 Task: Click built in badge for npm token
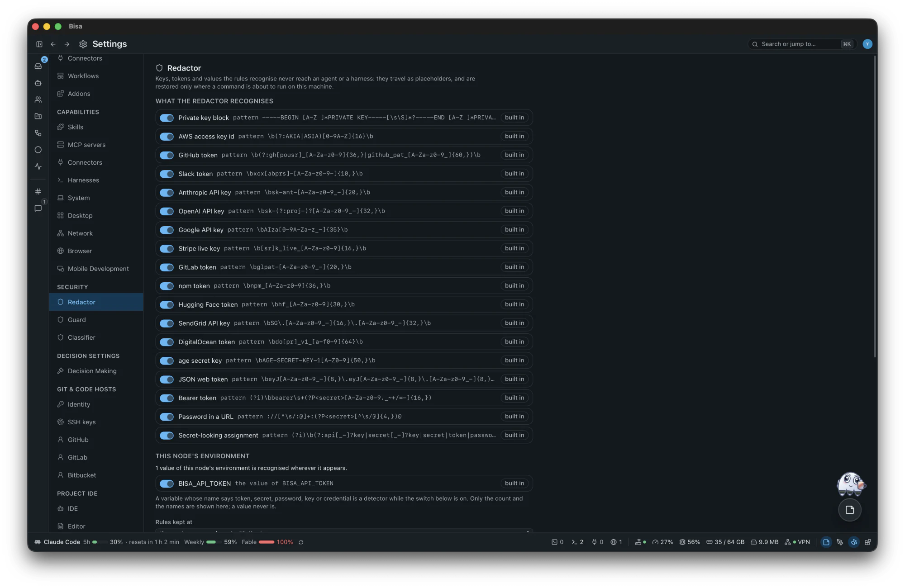click(x=514, y=286)
